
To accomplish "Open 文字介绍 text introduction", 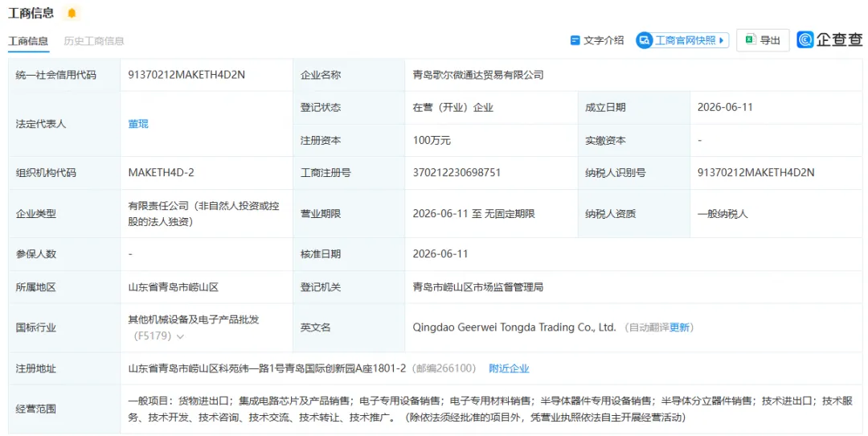I will coord(597,40).
